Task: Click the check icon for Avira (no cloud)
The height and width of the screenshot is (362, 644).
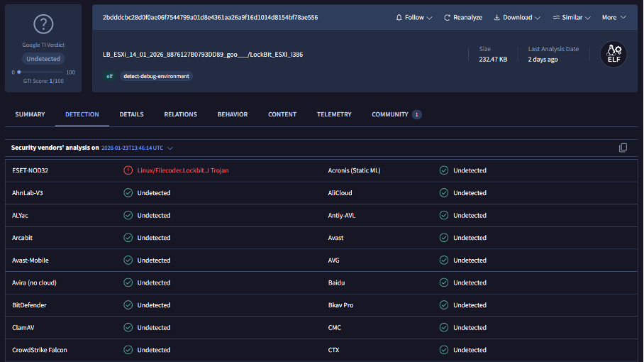Action: click(128, 283)
